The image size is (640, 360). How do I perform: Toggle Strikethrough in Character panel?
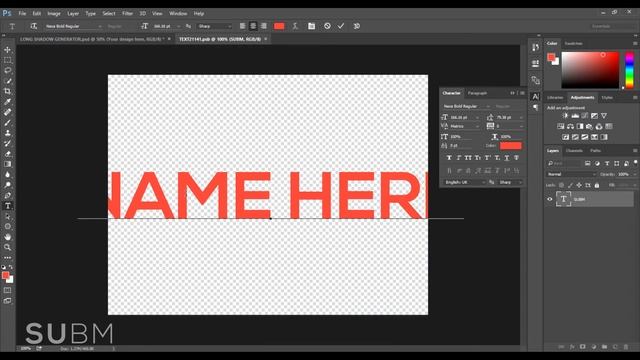pos(516,158)
